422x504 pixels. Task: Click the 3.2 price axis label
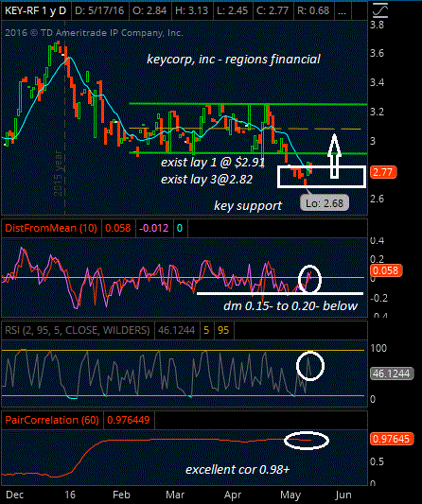coord(377,112)
